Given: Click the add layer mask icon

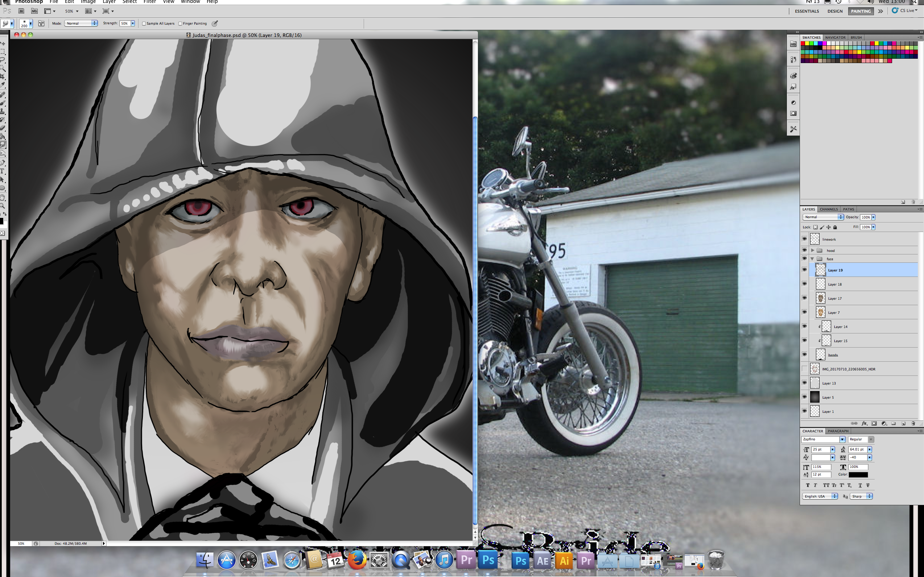Looking at the screenshot, I should 874,423.
